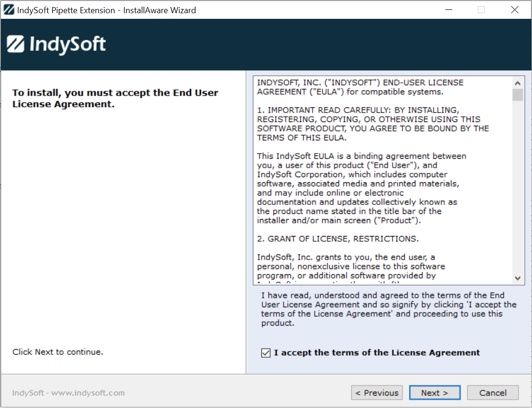Click the 'To install, you must accept' heading
The height and width of the screenshot is (408, 532).
click(115, 98)
